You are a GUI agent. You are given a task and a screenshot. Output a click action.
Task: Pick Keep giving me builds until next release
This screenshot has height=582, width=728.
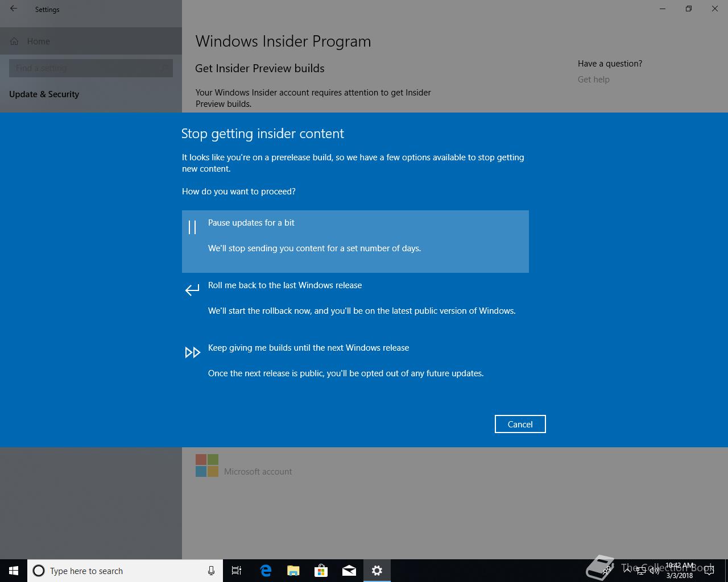tap(355, 367)
